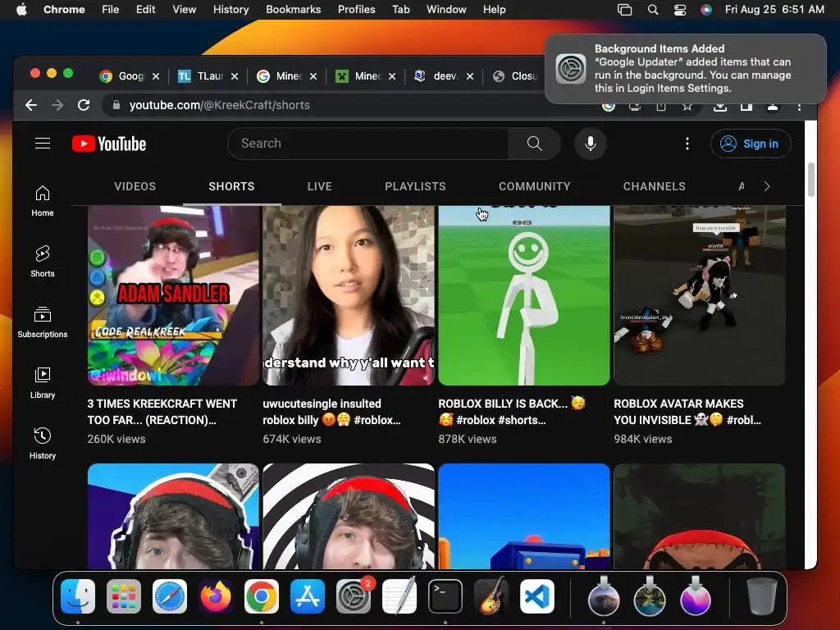This screenshot has height=630, width=840.
Task: Open Firefox from the Dock
Action: click(216, 596)
